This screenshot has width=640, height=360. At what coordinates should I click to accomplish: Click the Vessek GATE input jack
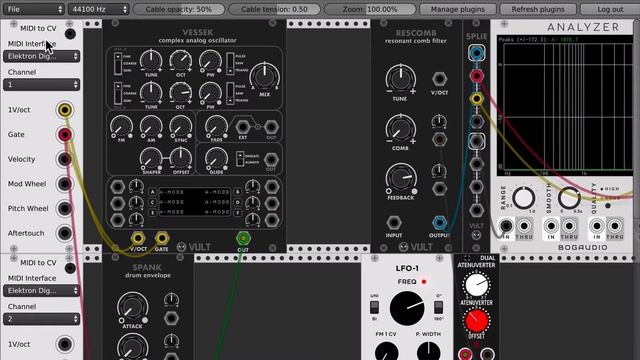coord(162,238)
